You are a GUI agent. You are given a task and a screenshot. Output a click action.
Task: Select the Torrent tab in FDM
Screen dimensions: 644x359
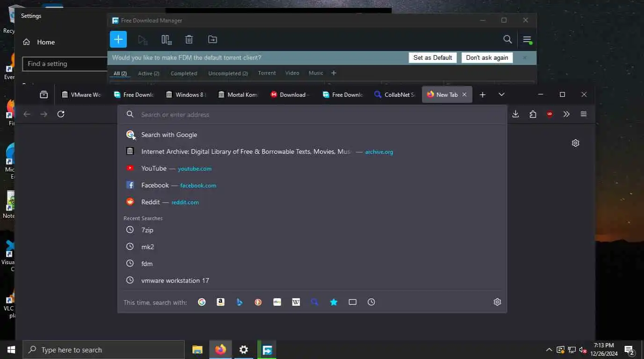tap(267, 73)
